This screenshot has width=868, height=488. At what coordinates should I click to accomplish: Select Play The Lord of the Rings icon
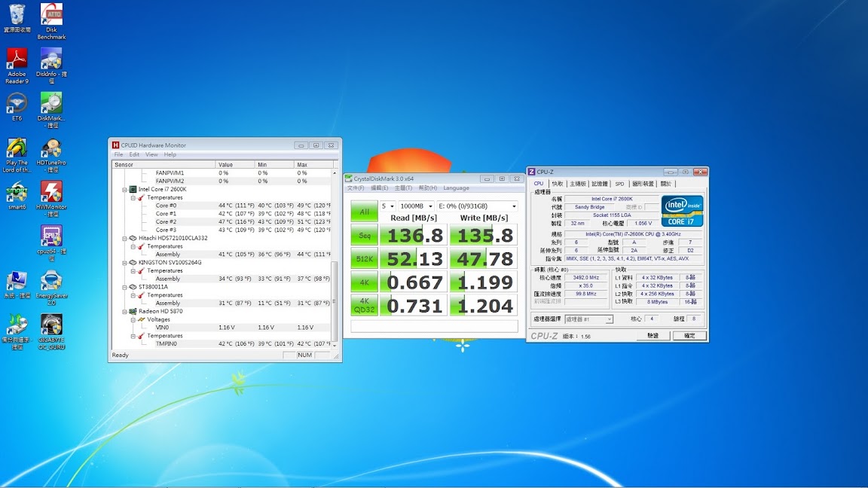tap(17, 155)
